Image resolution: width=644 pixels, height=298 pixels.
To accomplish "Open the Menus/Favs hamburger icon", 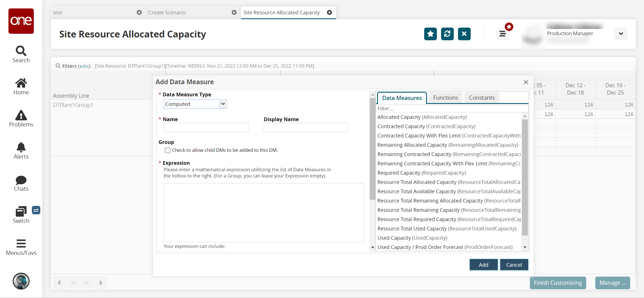I will (x=21, y=243).
